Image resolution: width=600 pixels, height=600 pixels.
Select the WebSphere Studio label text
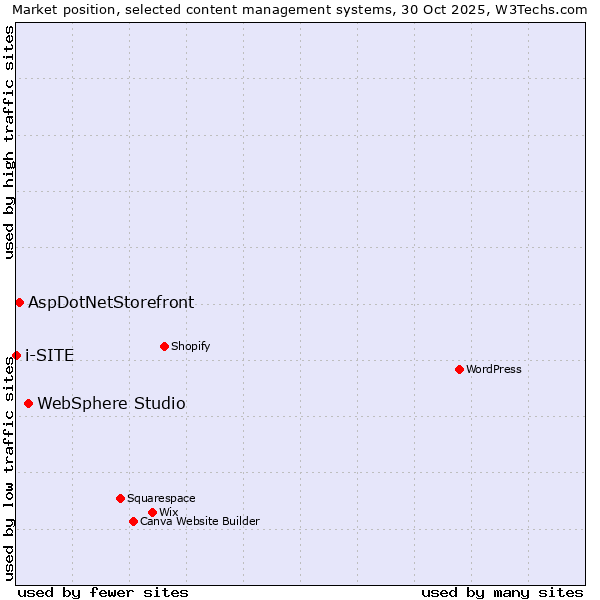111,403
